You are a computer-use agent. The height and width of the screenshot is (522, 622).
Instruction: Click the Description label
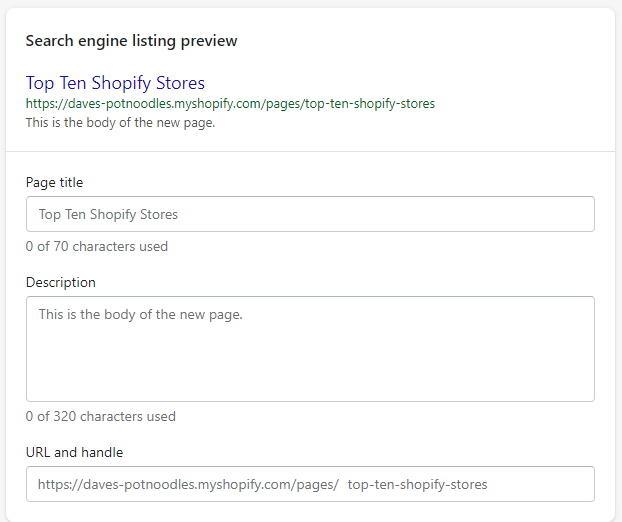61,282
